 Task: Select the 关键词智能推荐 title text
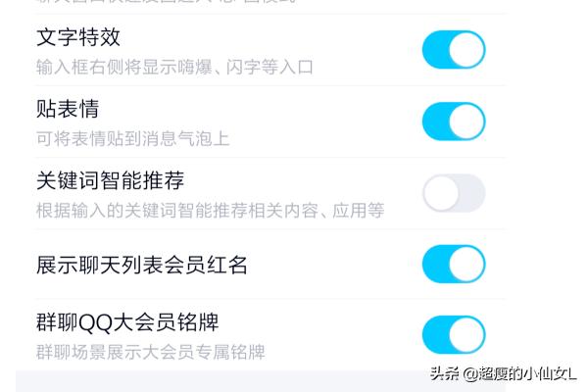110,180
